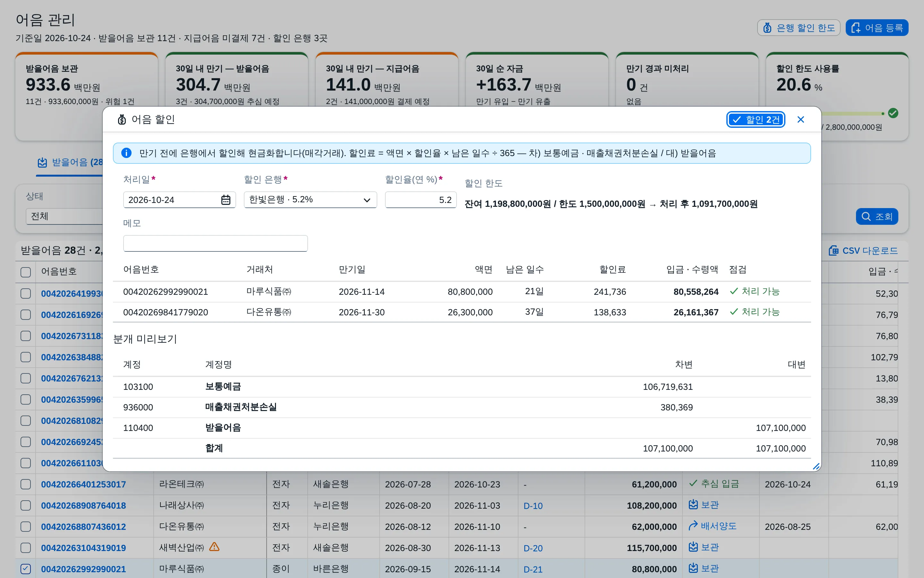Check the row checkbox for 00420268807436012

(x=26, y=527)
